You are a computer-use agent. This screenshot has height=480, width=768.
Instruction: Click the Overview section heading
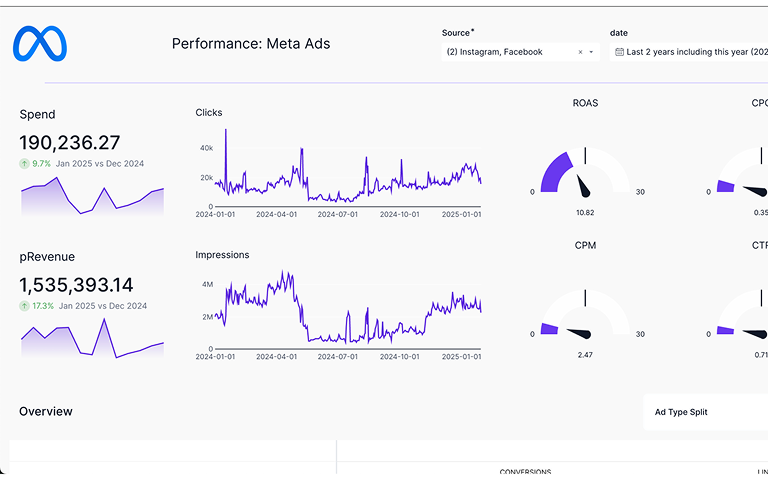[46, 412]
